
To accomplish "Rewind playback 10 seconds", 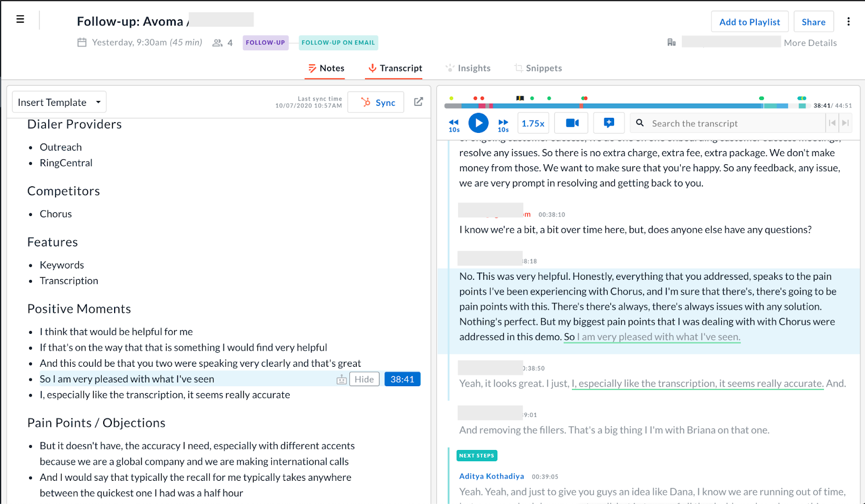I will coord(454,125).
